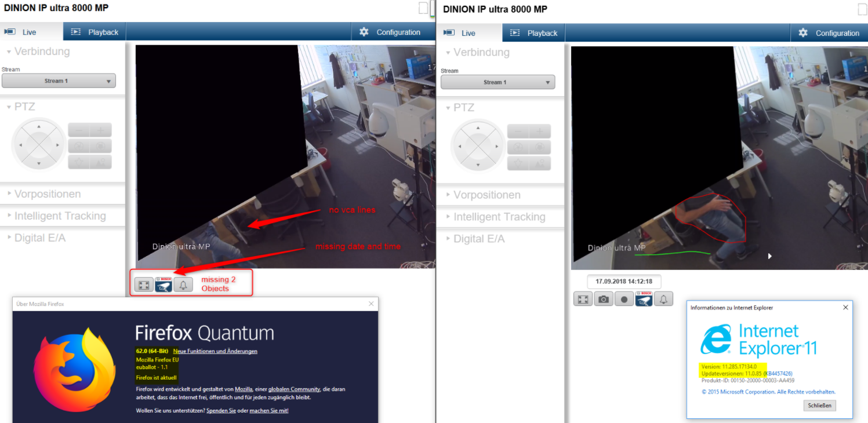Take a snapshot with the camera icon

coord(604,299)
